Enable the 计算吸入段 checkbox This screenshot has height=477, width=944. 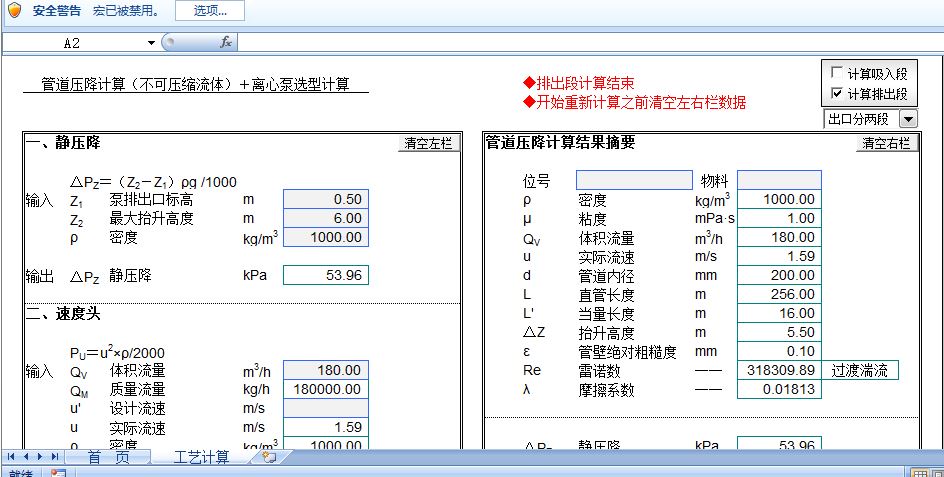click(x=837, y=74)
